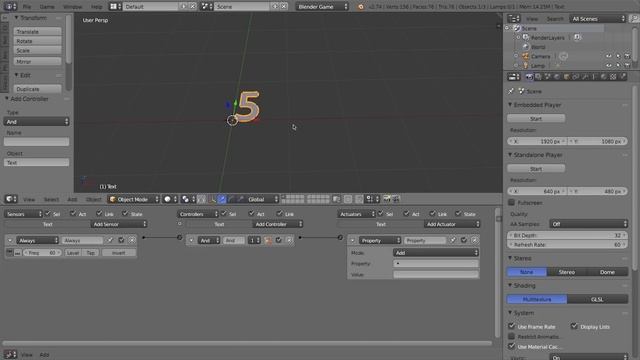Toggle Sensors Sel checkbox

click(48, 213)
